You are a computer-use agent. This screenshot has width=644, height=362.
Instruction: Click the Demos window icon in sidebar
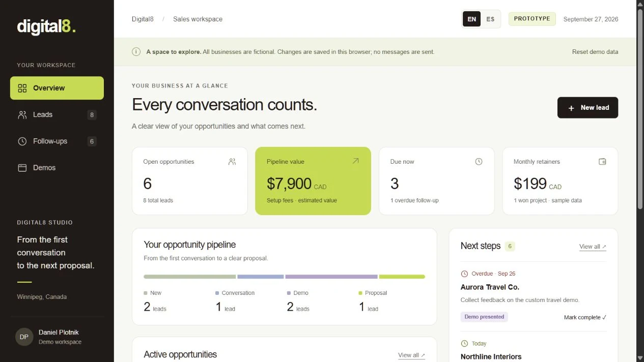[22, 168]
